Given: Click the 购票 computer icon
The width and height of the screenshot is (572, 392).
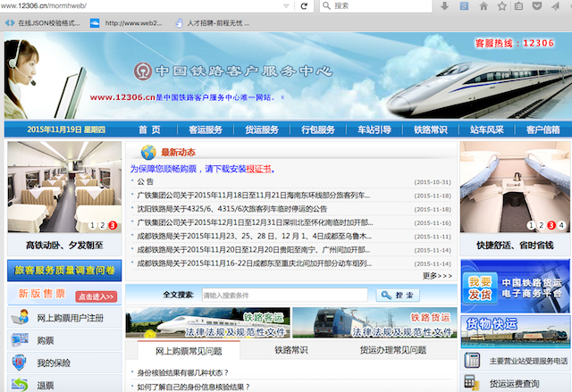Looking at the screenshot, I should click(20, 339).
